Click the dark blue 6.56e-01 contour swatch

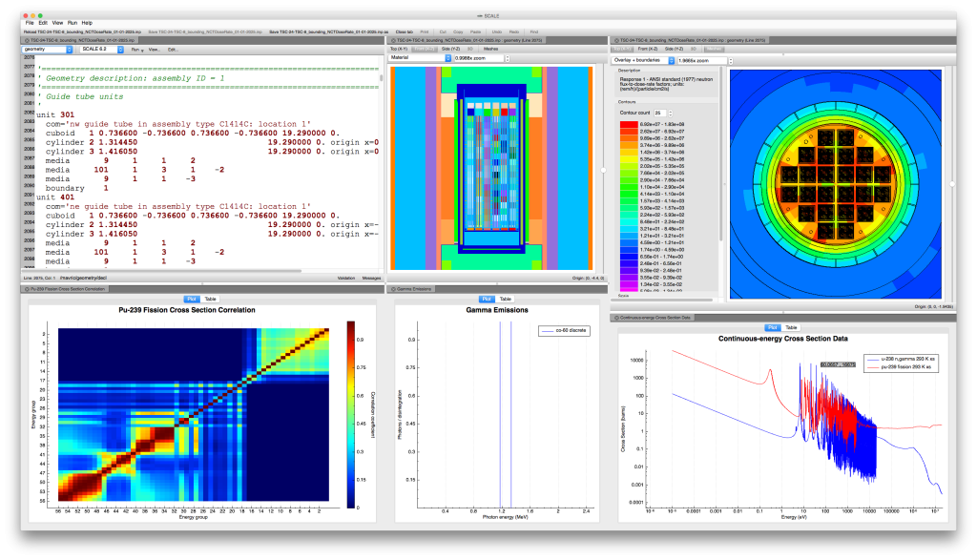tap(629, 257)
